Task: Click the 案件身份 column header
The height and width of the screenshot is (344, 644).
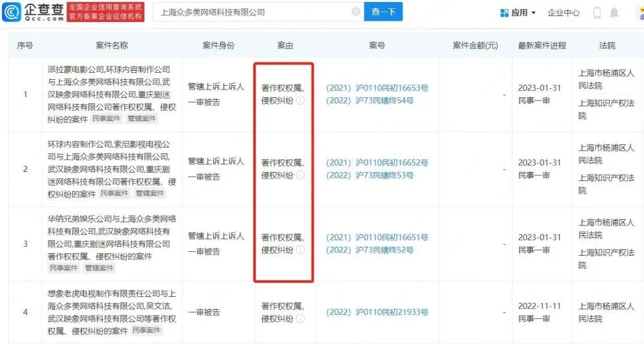Action: click(218, 46)
